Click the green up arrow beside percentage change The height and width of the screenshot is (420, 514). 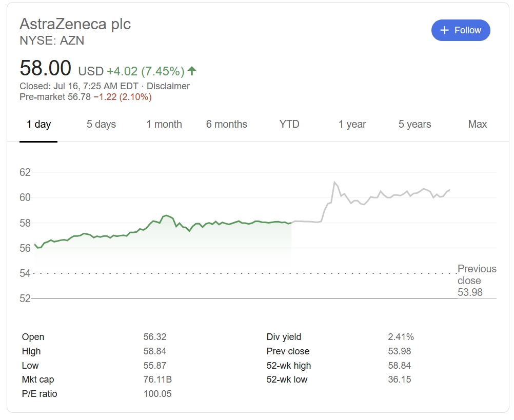click(192, 71)
